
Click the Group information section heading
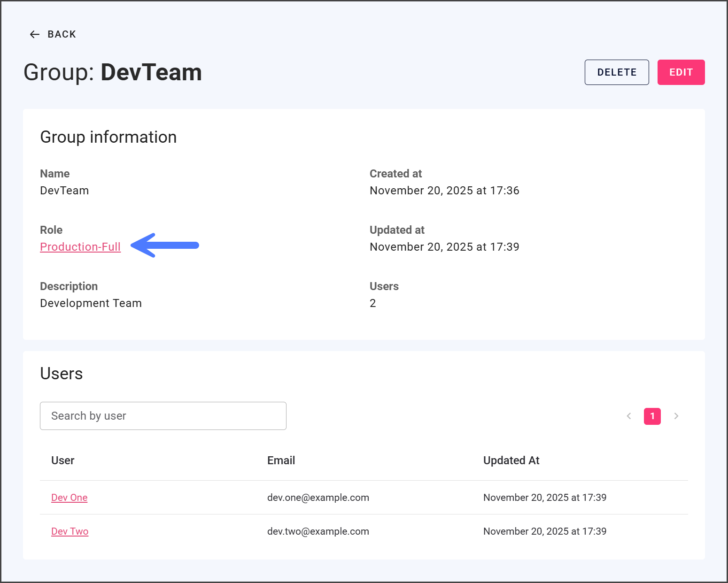pos(108,137)
